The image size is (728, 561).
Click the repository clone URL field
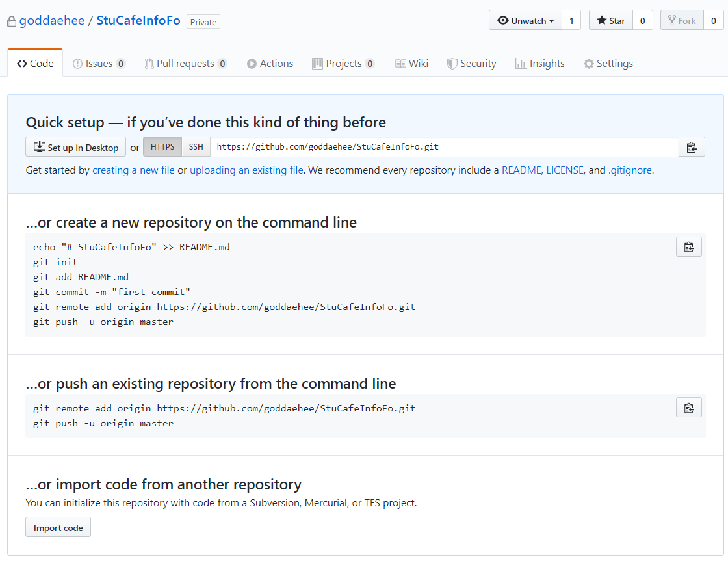445,147
